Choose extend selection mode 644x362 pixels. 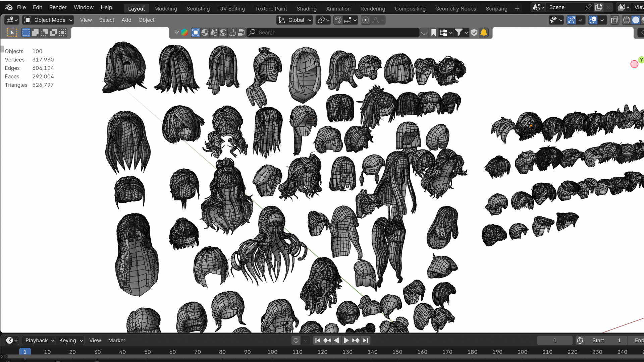coord(35,33)
